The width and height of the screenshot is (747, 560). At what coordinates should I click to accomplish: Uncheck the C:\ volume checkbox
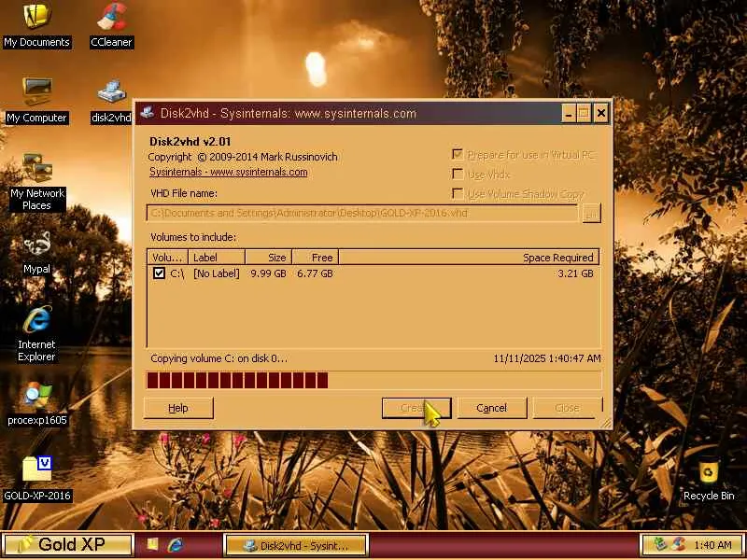tap(159, 273)
